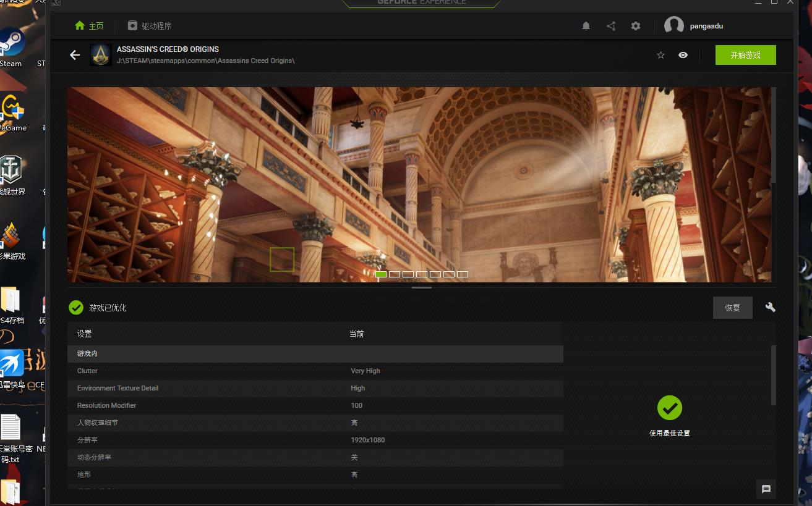Click the 动态分辨率 setting row

[x=315, y=457]
